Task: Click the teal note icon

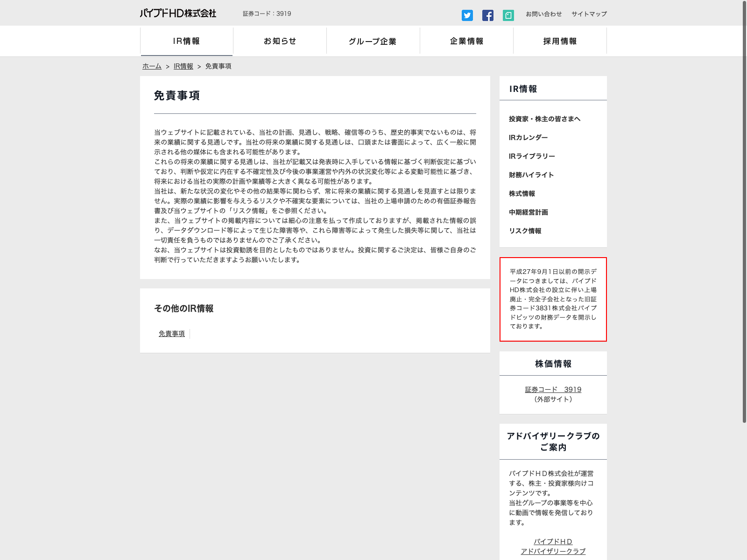Action: click(x=508, y=15)
